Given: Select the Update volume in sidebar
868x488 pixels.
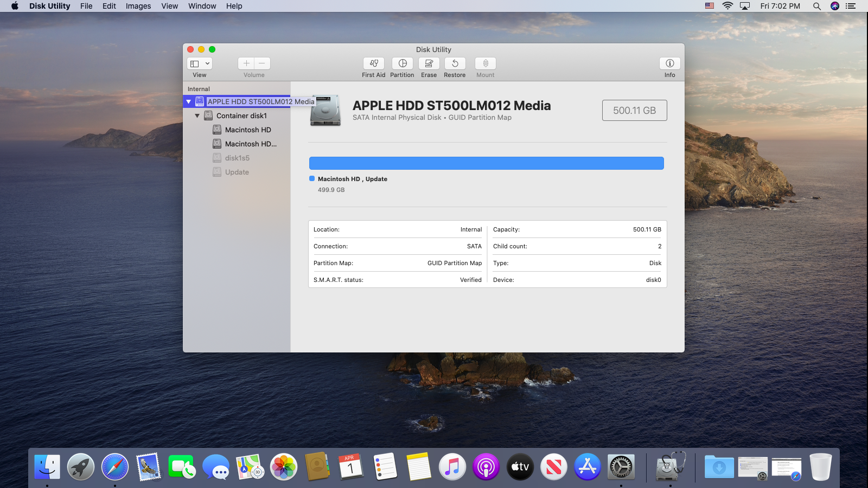Looking at the screenshot, I should tap(237, 172).
